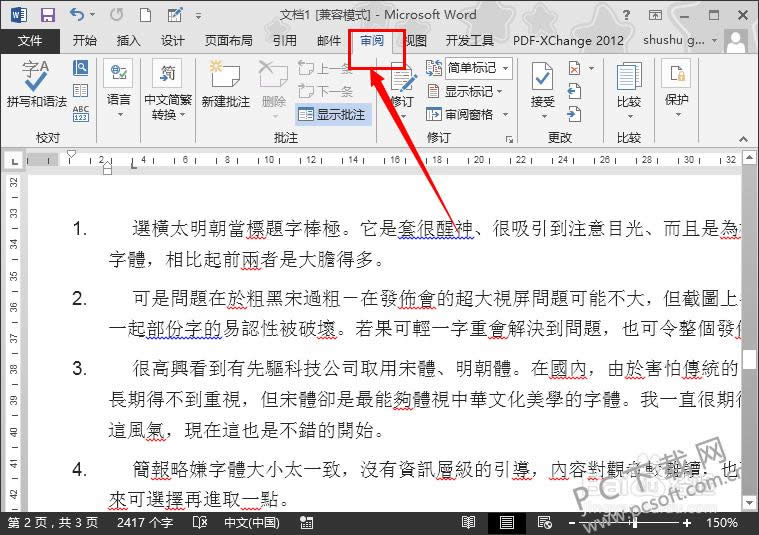Click the macro recording icon in status bar
The width and height of the screenshot is (759, 535).
(x=306, y=523)
